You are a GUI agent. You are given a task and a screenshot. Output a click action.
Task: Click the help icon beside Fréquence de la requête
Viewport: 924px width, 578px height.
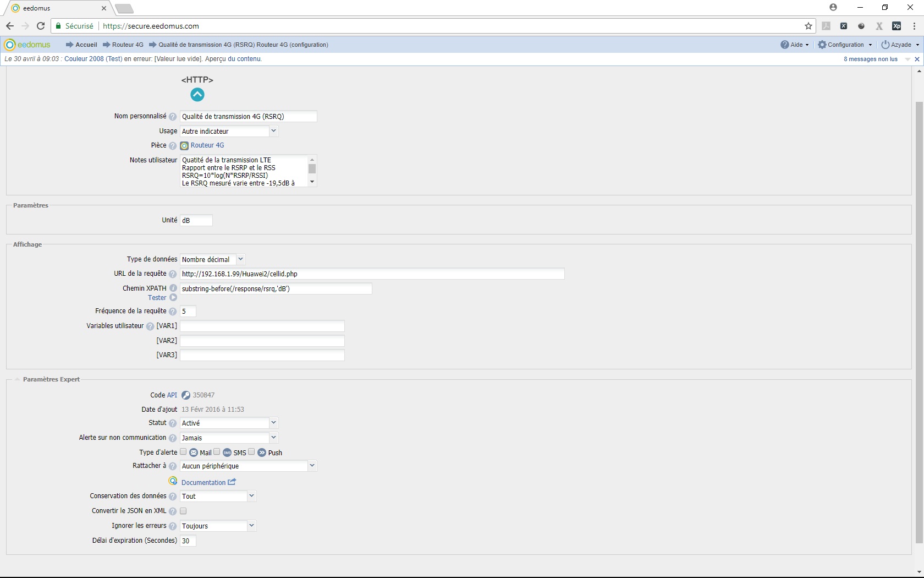click(x=173, y=312)
